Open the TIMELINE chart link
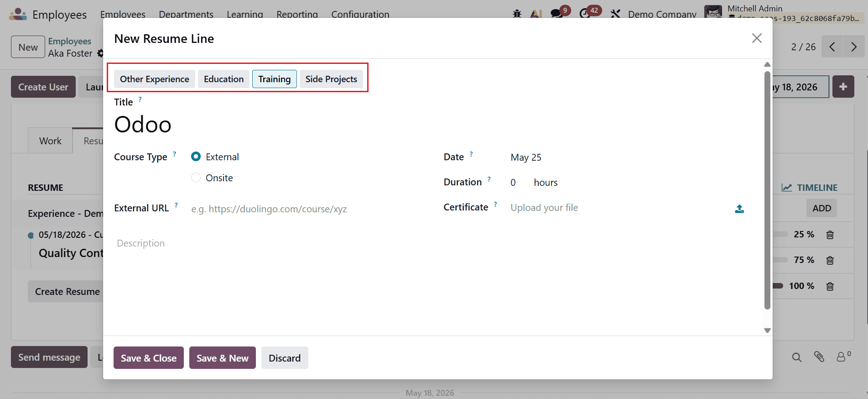 click(x=809, y=188)
